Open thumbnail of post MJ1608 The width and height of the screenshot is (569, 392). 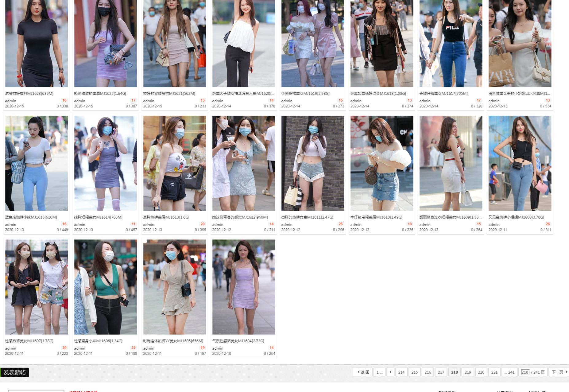(x=520, y=163)
